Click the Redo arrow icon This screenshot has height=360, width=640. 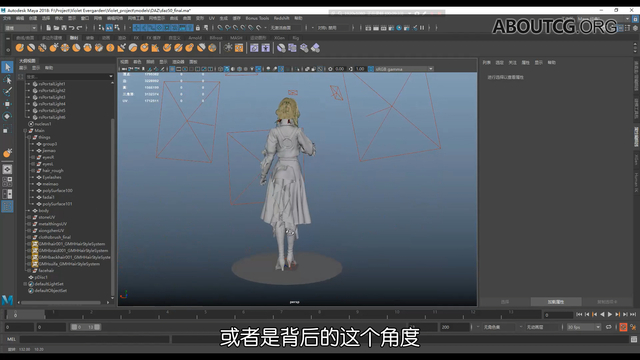pos(80,28)
